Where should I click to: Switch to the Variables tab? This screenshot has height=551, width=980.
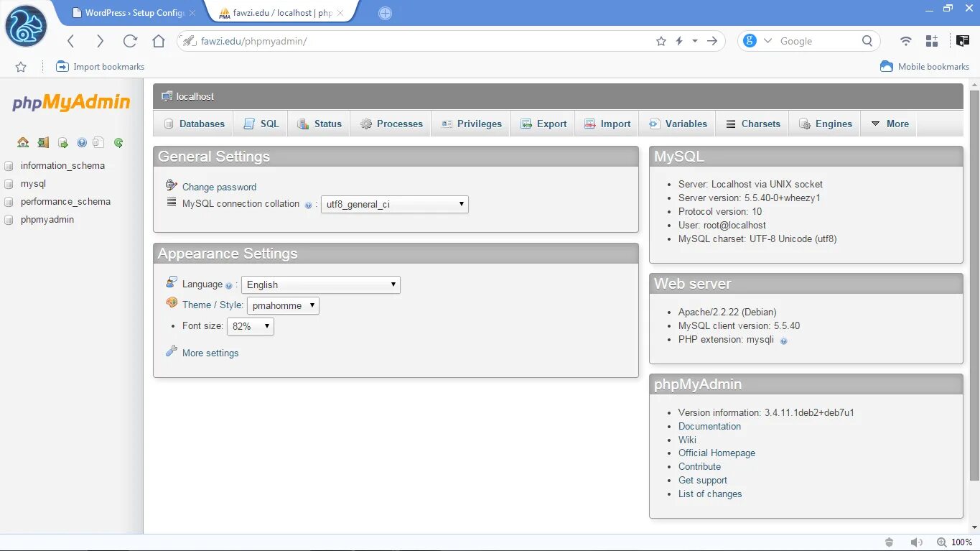678,124
